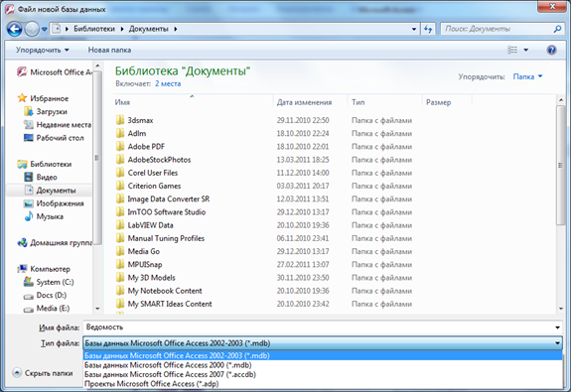Open 'Загрузки' in the sidebar
572x392 pixels.
46,111
